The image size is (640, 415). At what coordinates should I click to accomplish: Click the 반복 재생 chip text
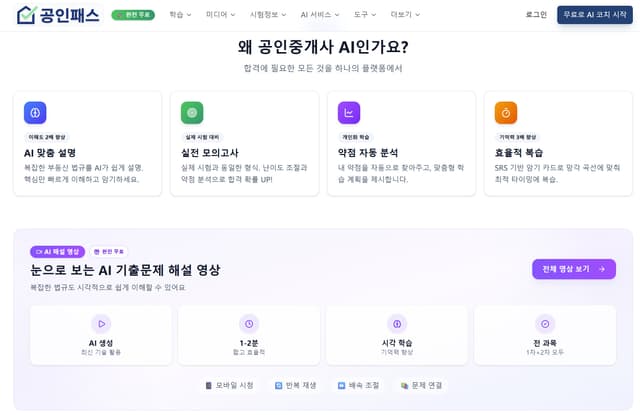tap(301, 385)
